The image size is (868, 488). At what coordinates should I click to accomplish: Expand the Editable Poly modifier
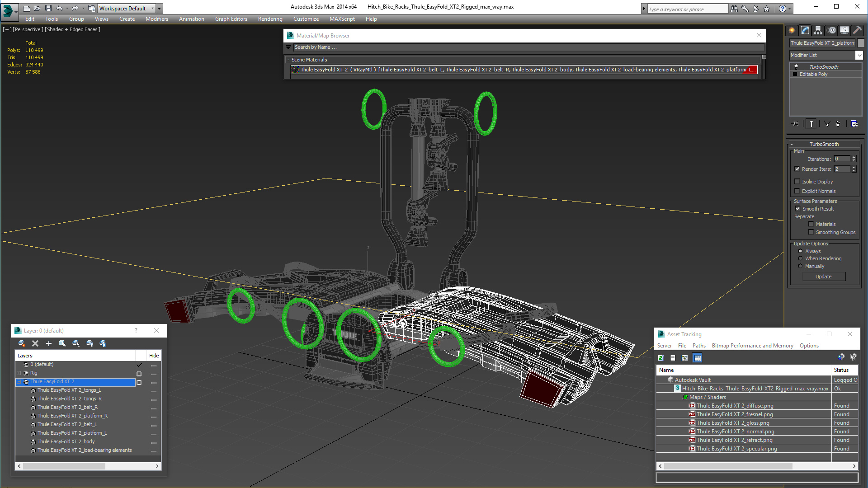(795, 74)
